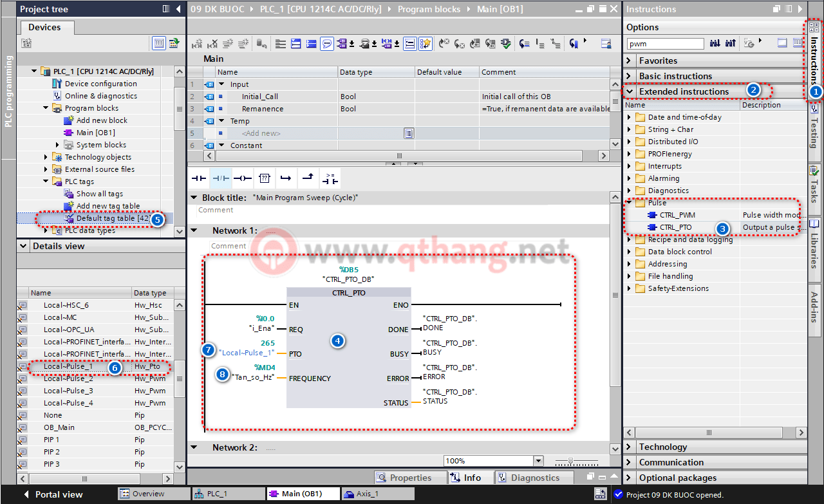Screen dimensions: 824x504
Task: Adjust the editor zoom slider
Action: [570, 461]
